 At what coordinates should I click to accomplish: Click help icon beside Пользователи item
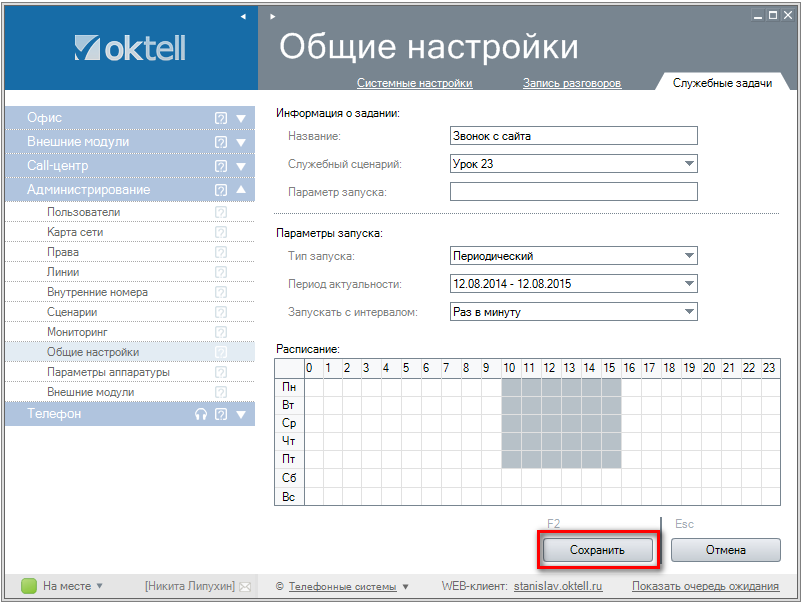[x=221, y=212]
